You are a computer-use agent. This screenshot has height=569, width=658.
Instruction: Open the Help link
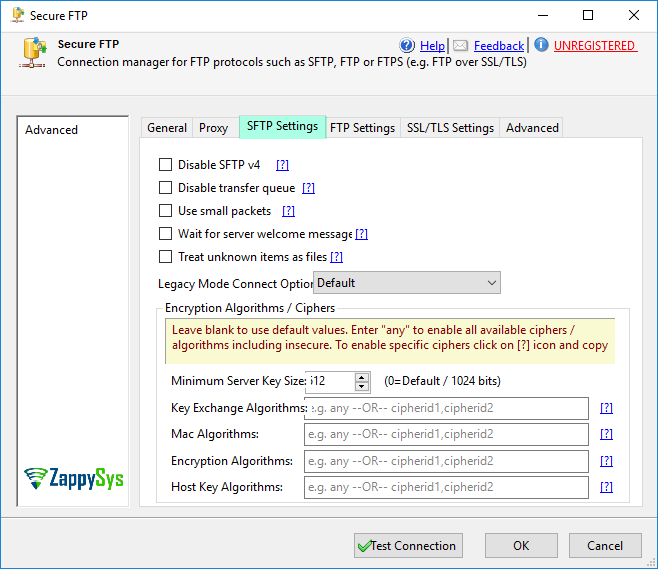click(432, 45)
